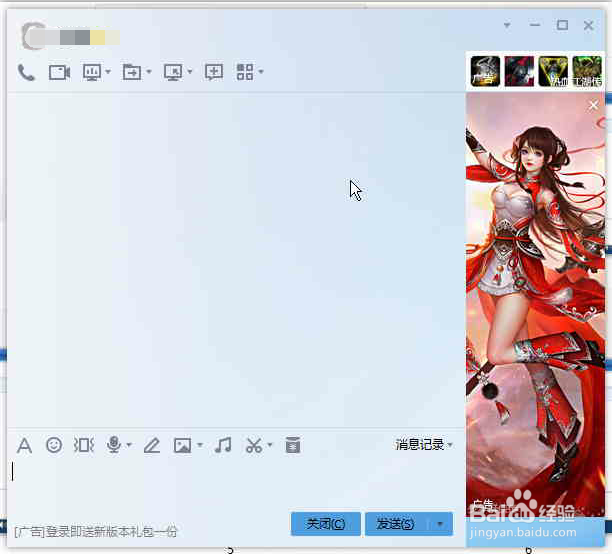Close the side advertisement with X
This screenshot has width=612, height=554.
[593, 105]
